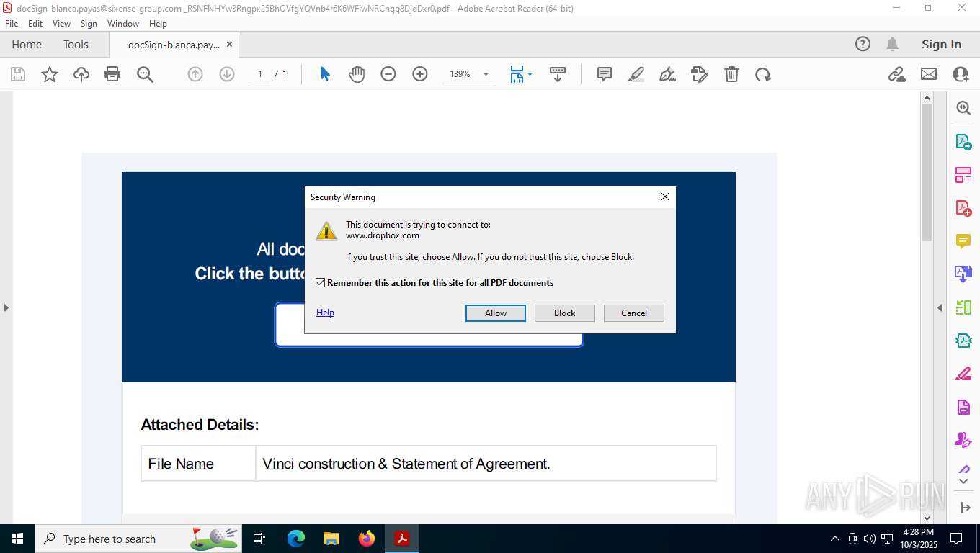Expand more tools chevron in right pane
980x553 pixels.
coord(964,480)
